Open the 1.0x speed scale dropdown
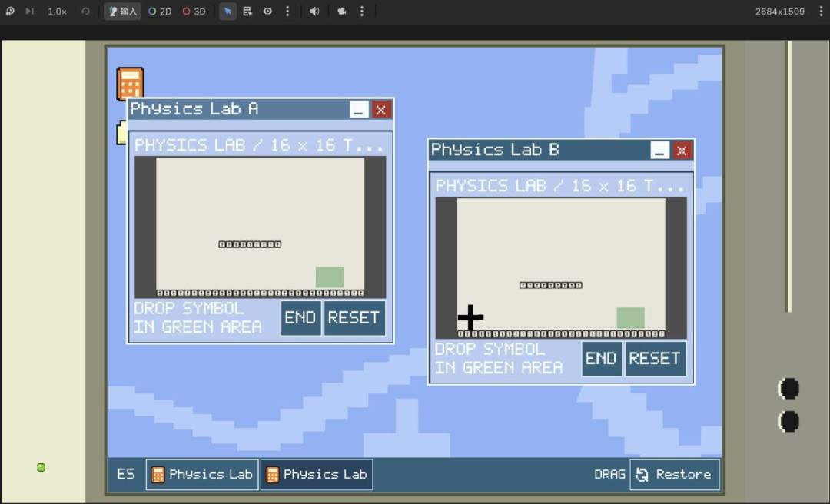This screenshot has width=830, height=504. coord(57,11)
